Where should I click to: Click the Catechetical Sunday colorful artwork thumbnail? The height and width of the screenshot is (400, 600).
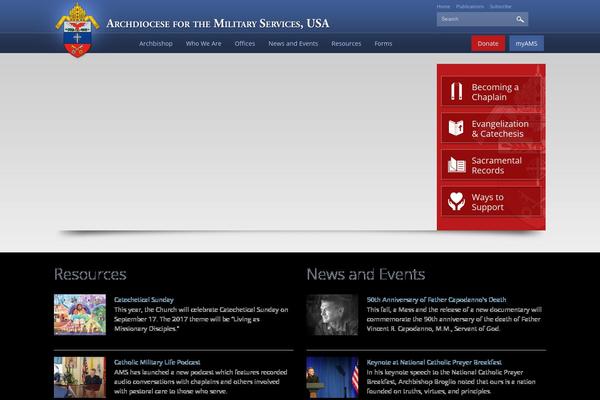[80, 315]
